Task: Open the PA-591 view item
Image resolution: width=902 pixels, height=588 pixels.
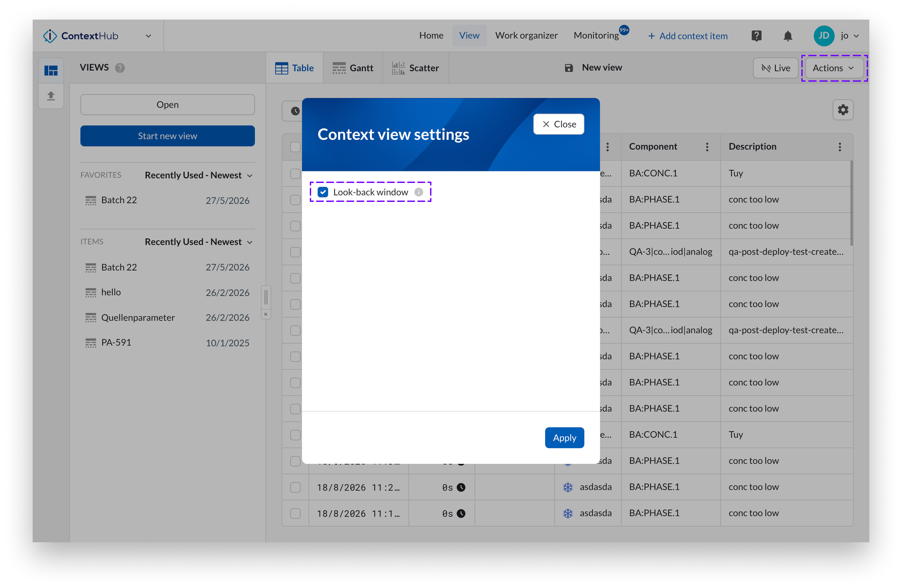Action: point(167,343)
